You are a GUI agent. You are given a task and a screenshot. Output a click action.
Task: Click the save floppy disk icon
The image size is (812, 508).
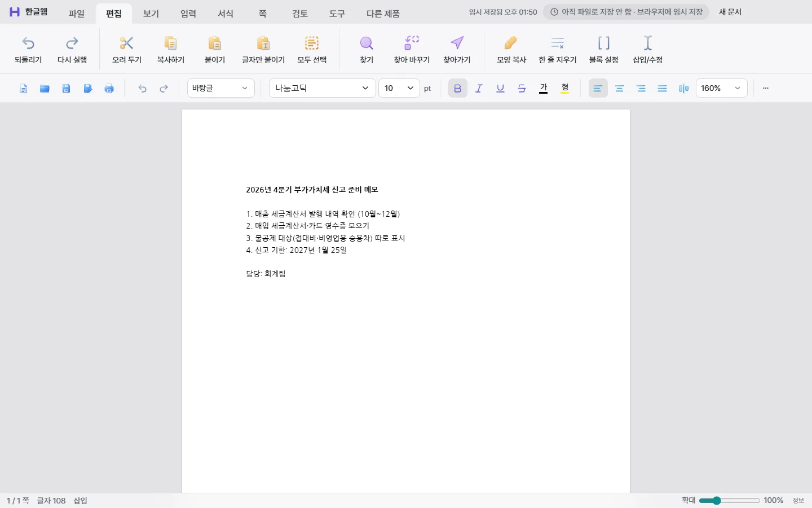click(x=66, y=88)
